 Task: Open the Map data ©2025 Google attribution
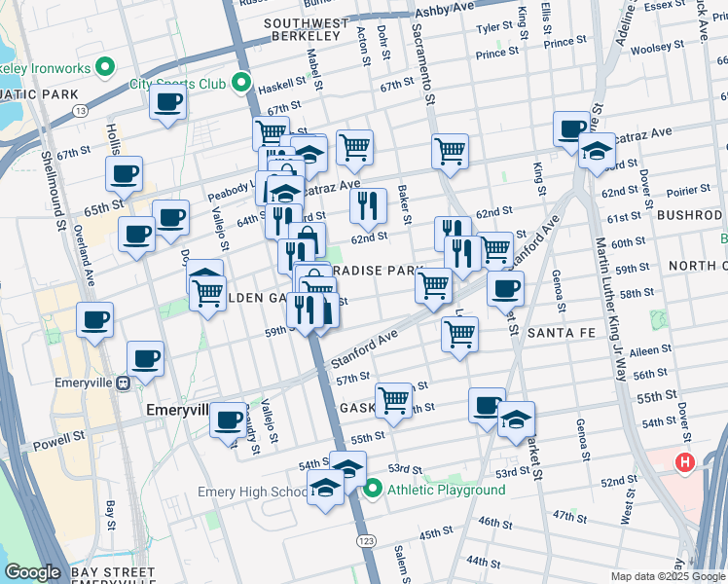(x=667, y=576)
